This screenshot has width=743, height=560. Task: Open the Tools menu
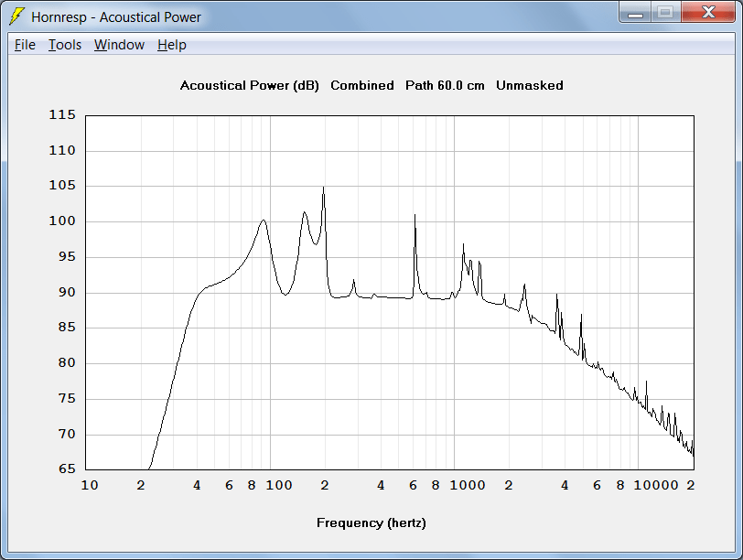click(65, 45)
